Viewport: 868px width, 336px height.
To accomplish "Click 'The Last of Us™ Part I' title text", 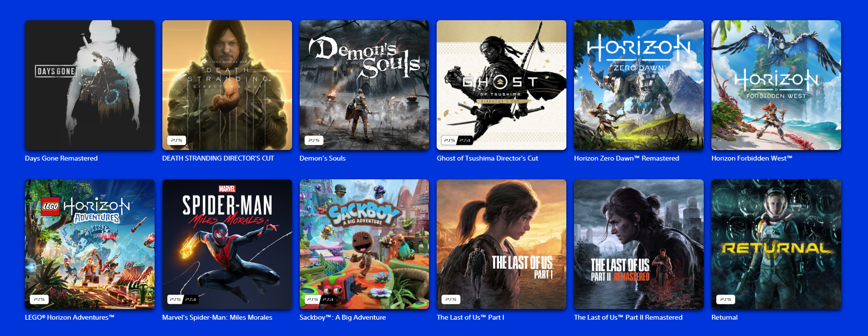I will point(470,317).
